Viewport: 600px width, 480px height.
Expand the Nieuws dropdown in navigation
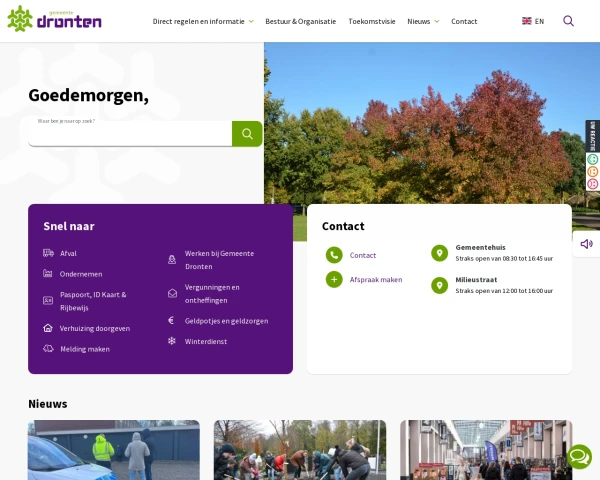pyautogui.click(x=423, y=21)
